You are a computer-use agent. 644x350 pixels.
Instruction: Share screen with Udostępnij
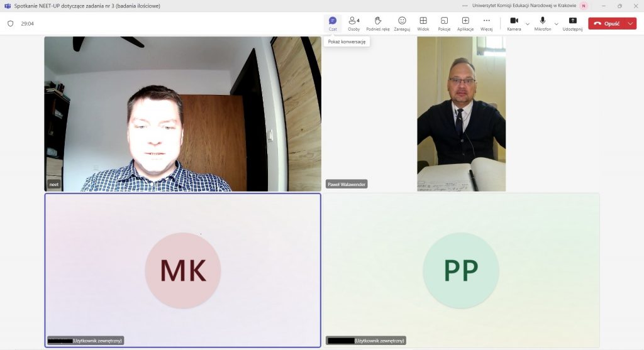pyautogui.click(x=572, y=23)
